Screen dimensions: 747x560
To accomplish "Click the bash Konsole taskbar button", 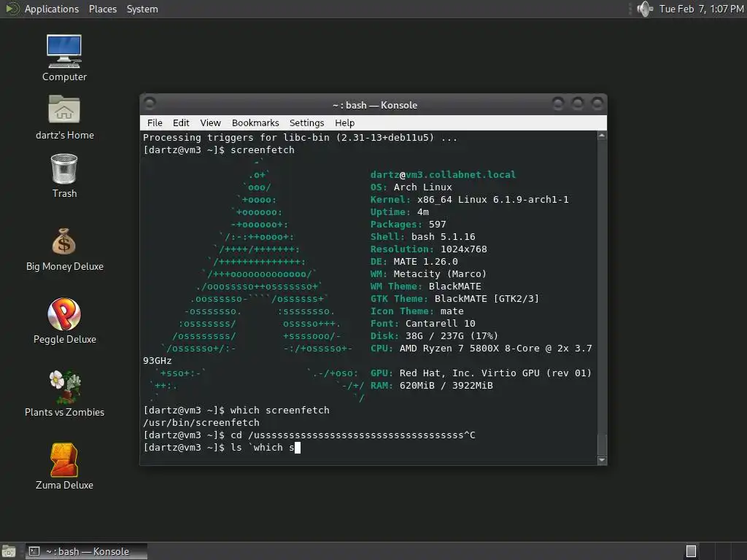I will (x=86, y=551).
